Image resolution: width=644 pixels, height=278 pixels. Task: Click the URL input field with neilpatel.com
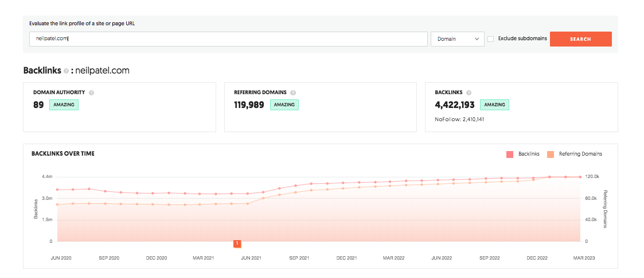pos(228,39)
